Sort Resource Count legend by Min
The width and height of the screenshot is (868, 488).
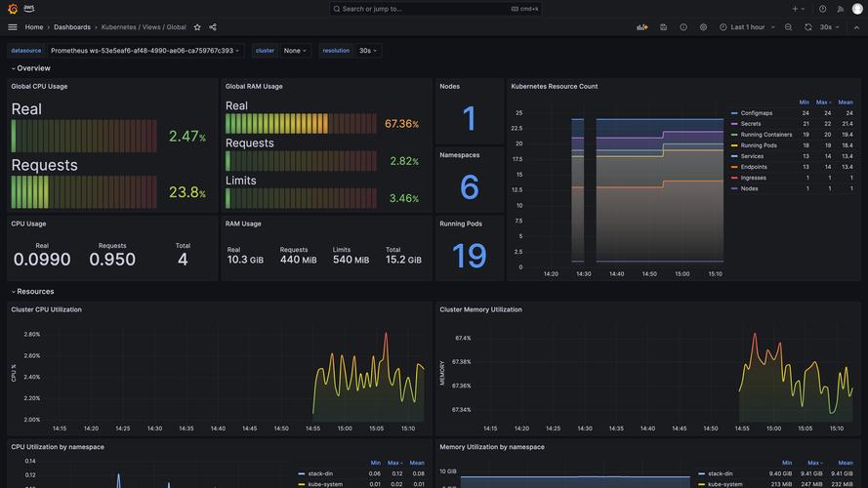(x=804, y=102)
